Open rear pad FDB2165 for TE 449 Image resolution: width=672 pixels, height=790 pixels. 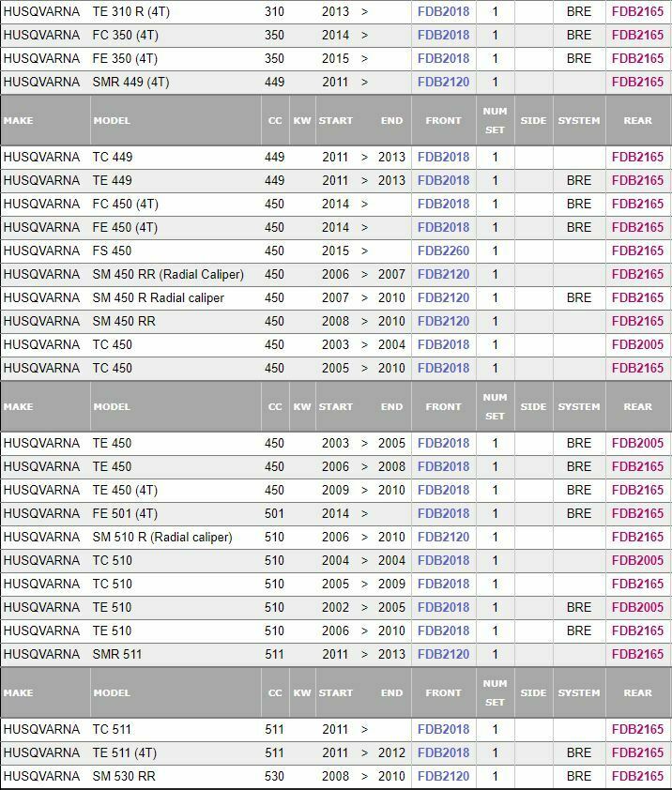[637, 180]
